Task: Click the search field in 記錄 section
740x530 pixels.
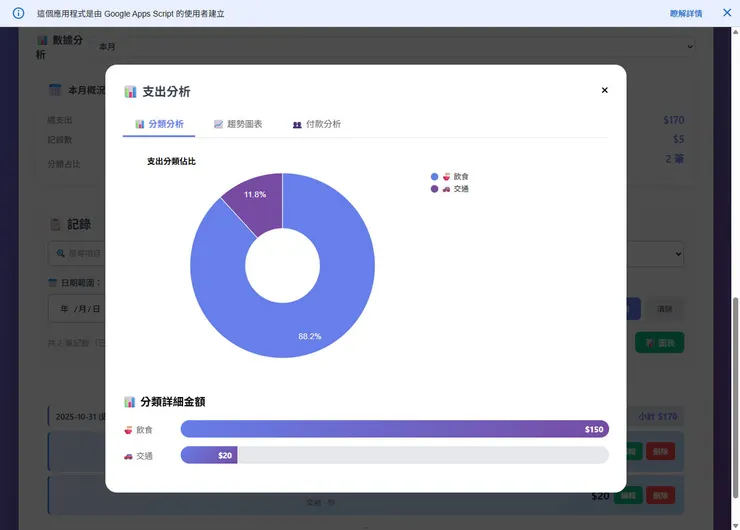Action: (x=77, y=253)
